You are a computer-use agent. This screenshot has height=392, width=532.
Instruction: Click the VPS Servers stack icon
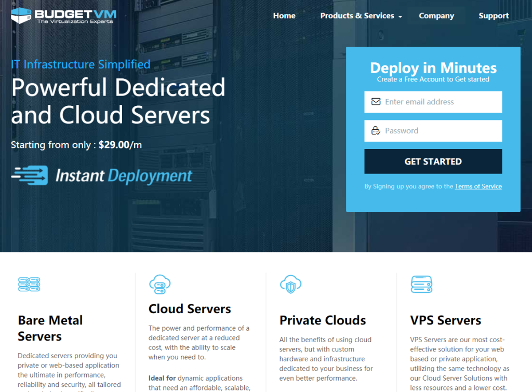point(421,284)
